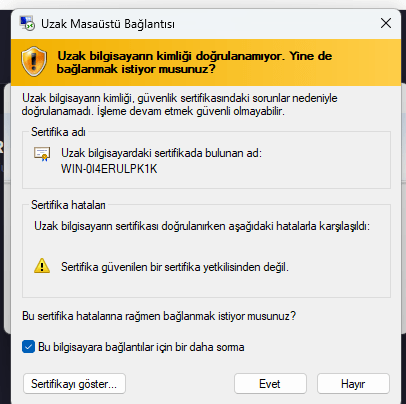406x404 pixels.
Task: Click the Remote Desktop Connection title icon
Action: point(27,23)
